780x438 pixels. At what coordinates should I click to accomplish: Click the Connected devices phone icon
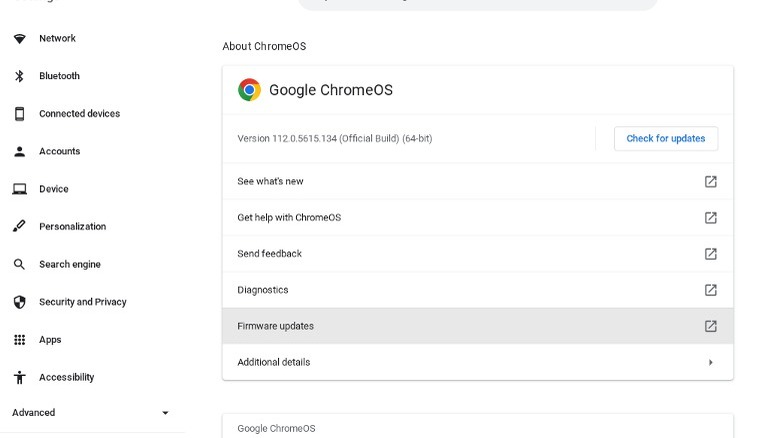[x=19, y=114]
